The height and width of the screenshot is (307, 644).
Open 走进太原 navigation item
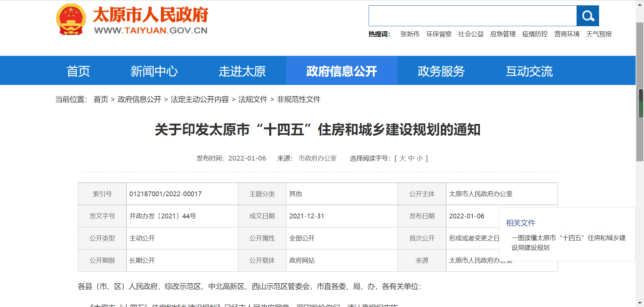click(242, 71)
